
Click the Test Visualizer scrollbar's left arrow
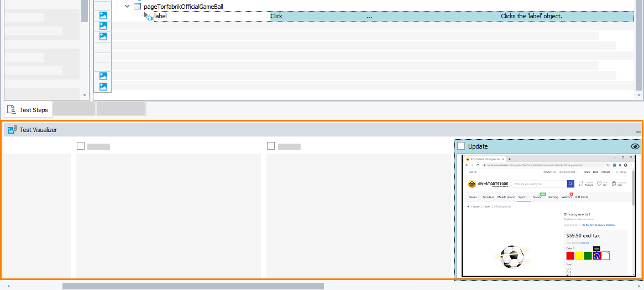[9, 286]
